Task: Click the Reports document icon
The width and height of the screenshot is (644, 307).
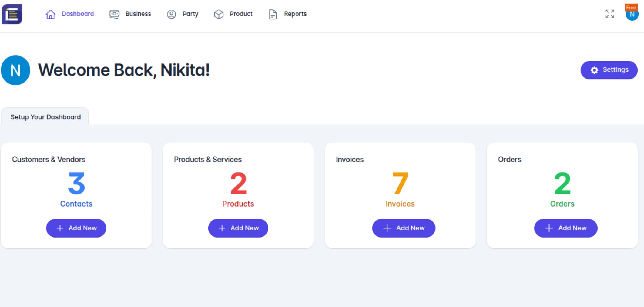Action: click(273, 14)
